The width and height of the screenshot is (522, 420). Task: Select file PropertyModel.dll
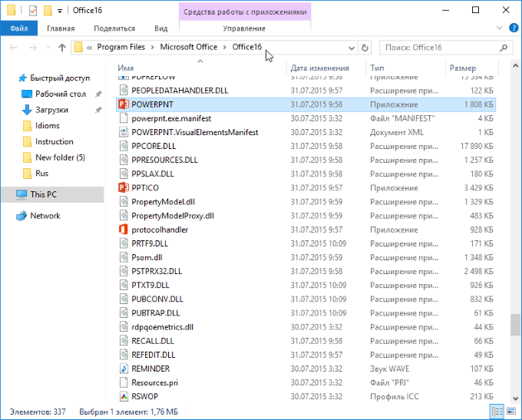163,202
